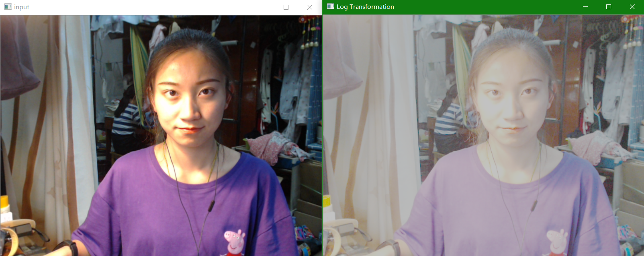Viewport: 644px width, 256px height.
Task: Minimize the Log Transformation window
Action: pos(585,7)
